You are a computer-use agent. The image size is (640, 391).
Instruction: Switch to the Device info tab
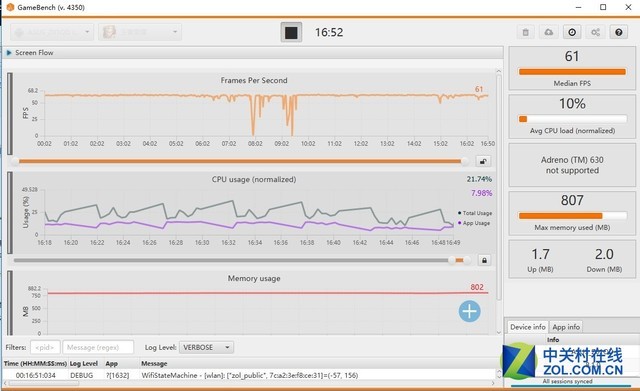coord(527,327)
